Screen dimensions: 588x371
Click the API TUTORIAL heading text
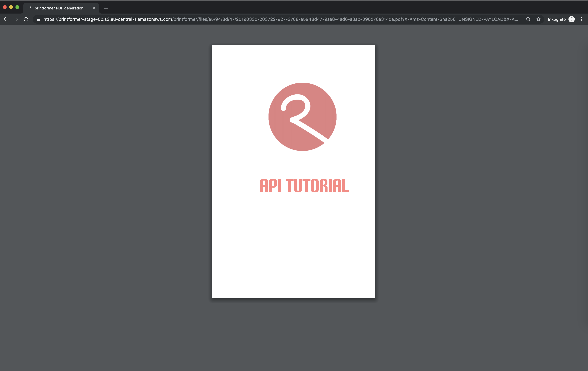(x=304, y=186)
